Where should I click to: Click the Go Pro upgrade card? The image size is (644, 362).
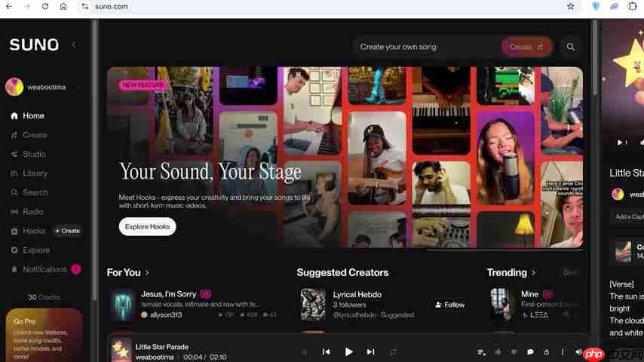point(44,336)
